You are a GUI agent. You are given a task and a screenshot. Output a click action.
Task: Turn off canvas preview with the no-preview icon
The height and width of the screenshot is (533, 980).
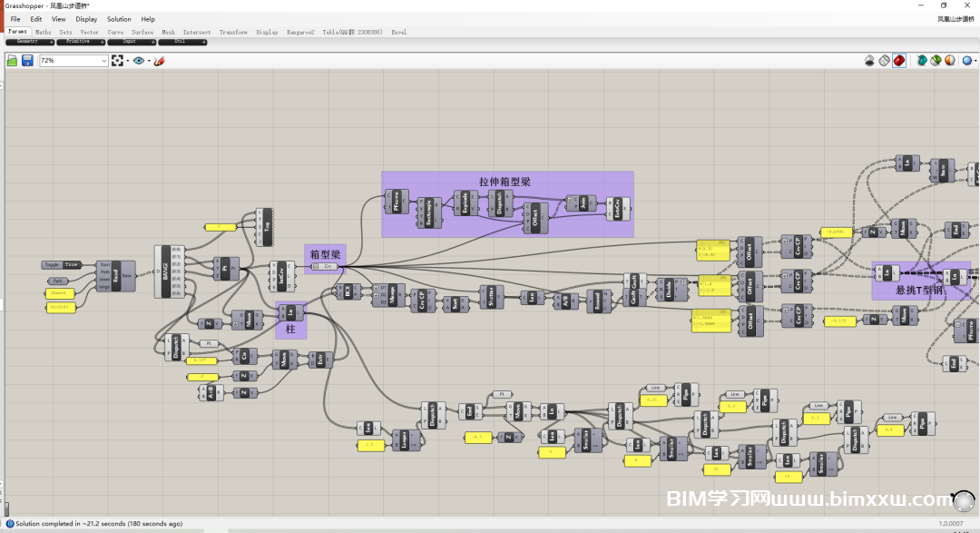tap(869, 61)
